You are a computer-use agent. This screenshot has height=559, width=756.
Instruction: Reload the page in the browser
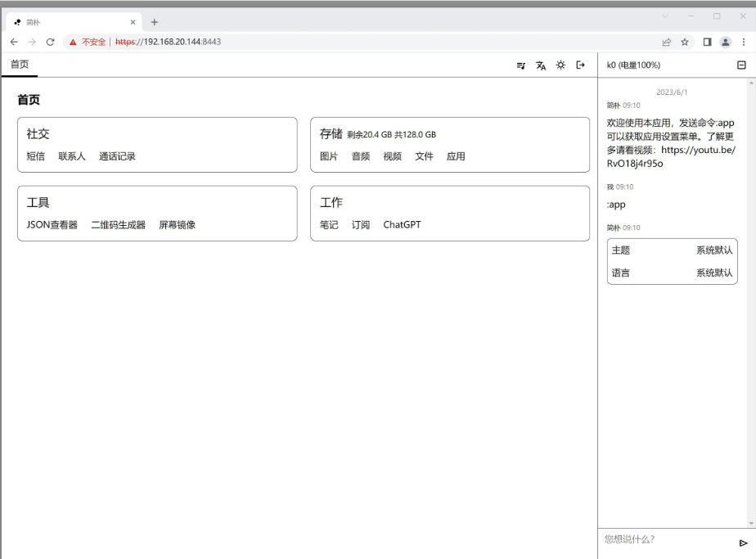pos(51,41)
